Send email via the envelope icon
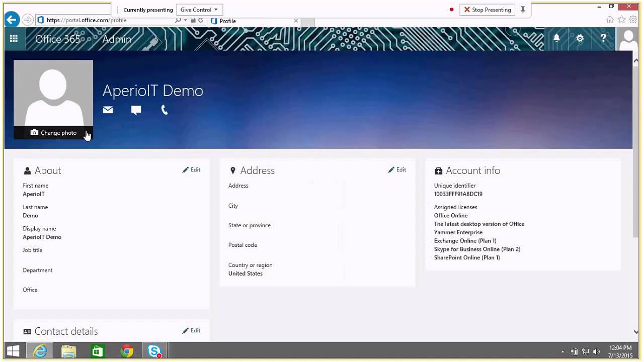 tap(108, 110)
